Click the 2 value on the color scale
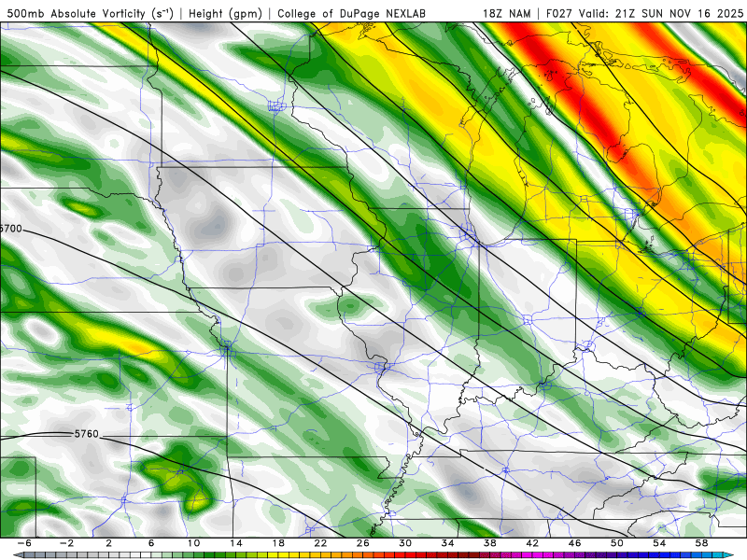Image resolution: width=747 pixels, height=560 pixels. click(x=108, y=543)
